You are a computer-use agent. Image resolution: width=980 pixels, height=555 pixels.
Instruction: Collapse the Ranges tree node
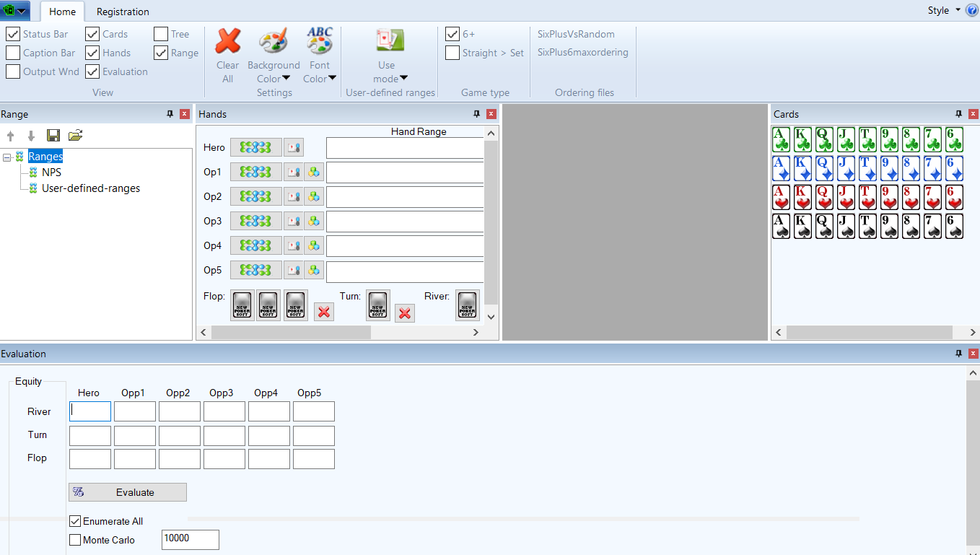point(6,157)
